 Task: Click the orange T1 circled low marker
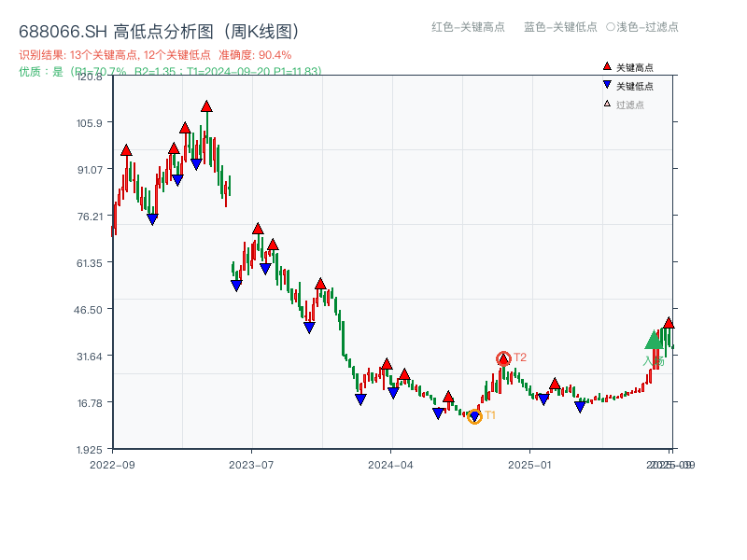coord(474,416)
